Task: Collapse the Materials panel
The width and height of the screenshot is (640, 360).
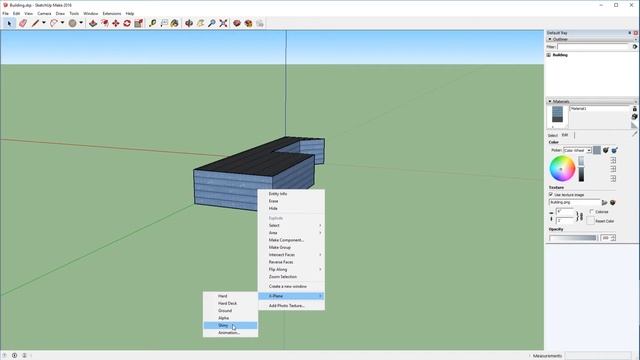Action: (550, 101)
